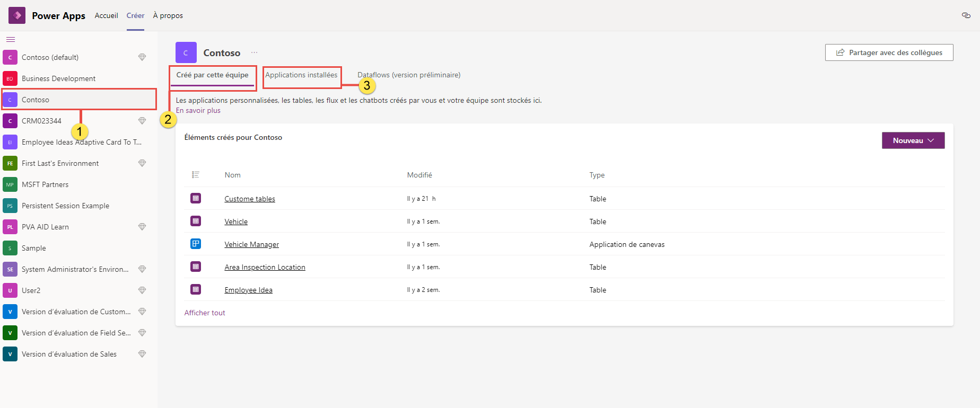980x408 pixels.
Task: Click the Application de canevas type cell
Action: click(x=627, y=244)
